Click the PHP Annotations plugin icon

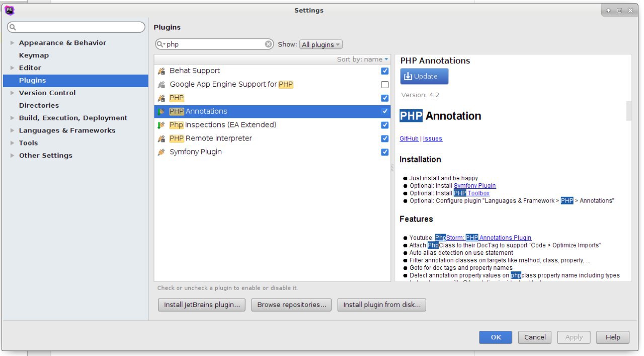coord(162,112)
